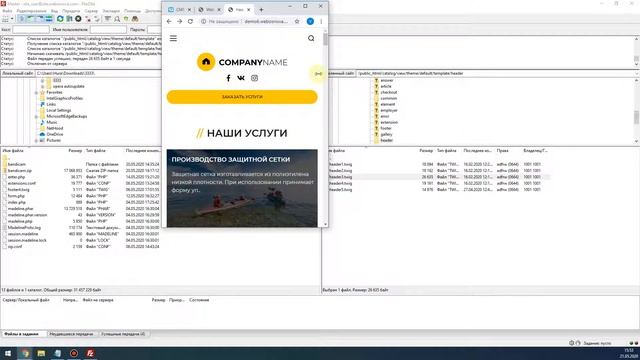The height and width of the screenshot is (360, 640).
Task: Expand the opera autoupdate folder in local tree
Action: point(42,87)
